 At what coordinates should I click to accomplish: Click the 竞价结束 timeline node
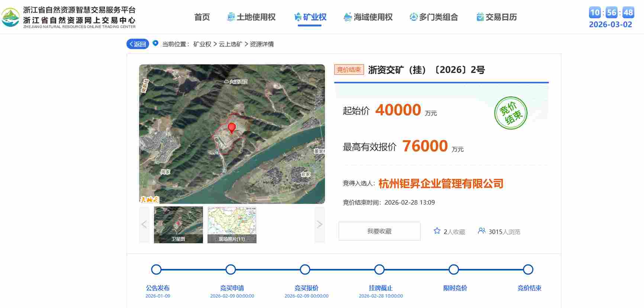point(528,269)
